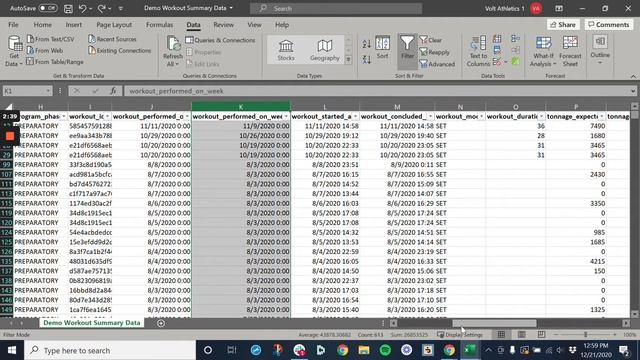The height and width of the screenshot is (360, 640).
Task: Open the File menu
Action: pyautogui.click(x=13, y=25)
